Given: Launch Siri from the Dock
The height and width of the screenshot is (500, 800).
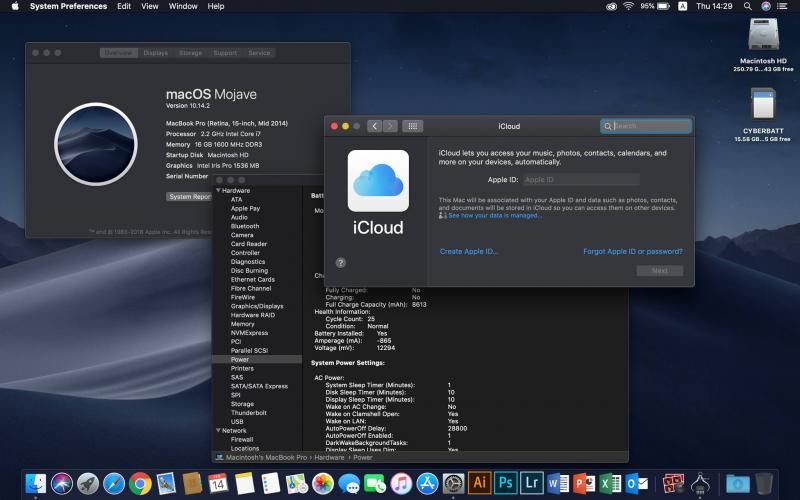Looking at the screenshot, I should click(x=62, y=484).
